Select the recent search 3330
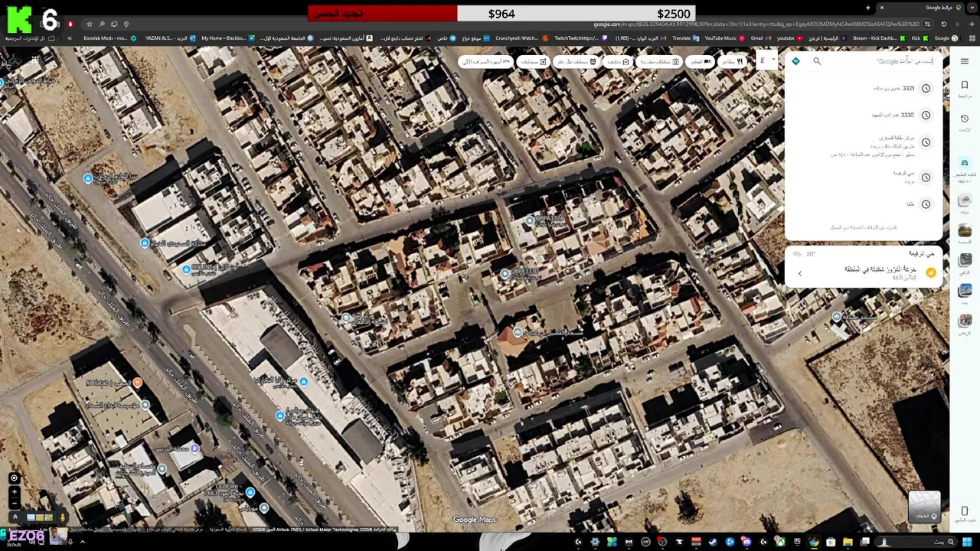The width and height of the screenshot is (980, 551). click(x=865, y=115)
